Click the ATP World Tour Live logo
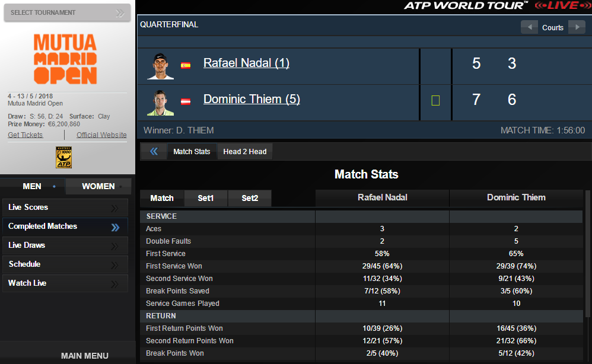Image resolution: width=592 pixels, height=364 pixels. click(498, 6)
